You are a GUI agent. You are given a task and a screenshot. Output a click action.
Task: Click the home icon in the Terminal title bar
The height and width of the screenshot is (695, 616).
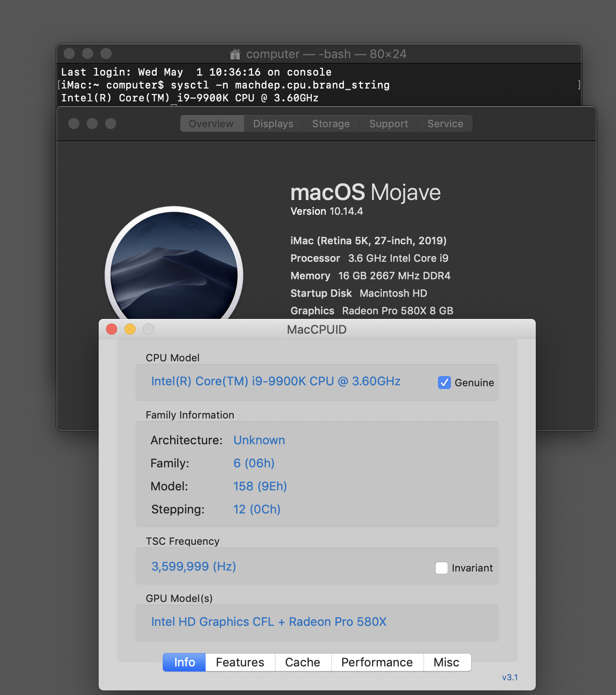235,54
